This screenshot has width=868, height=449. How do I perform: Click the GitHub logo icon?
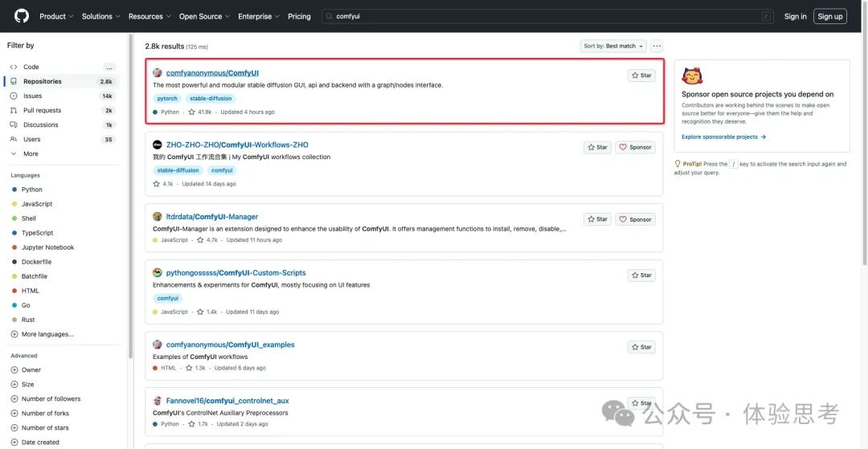(x=22, y=16)
